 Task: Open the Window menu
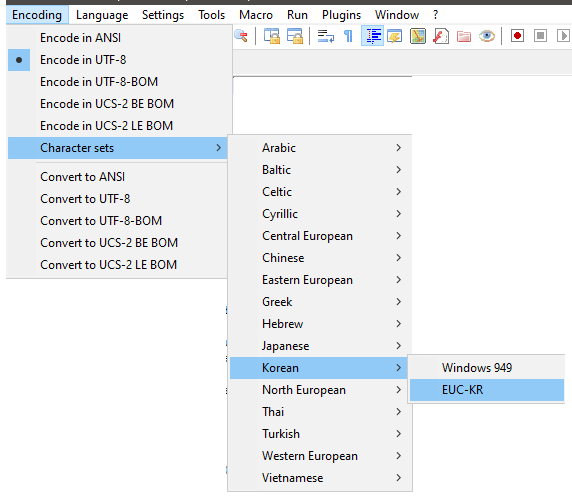tap(397, 15)
